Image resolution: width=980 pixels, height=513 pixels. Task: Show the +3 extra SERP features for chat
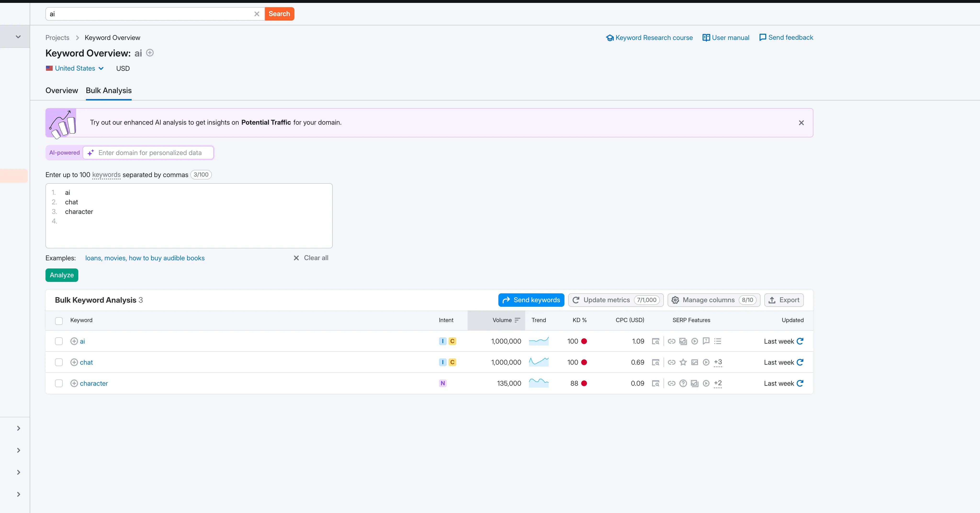tap(718, 362)
